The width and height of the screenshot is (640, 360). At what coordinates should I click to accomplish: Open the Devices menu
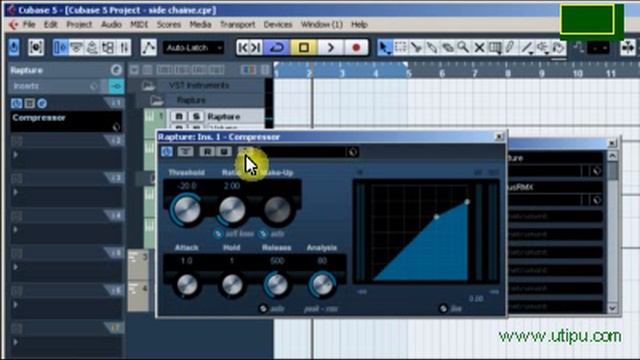[278, 25]
